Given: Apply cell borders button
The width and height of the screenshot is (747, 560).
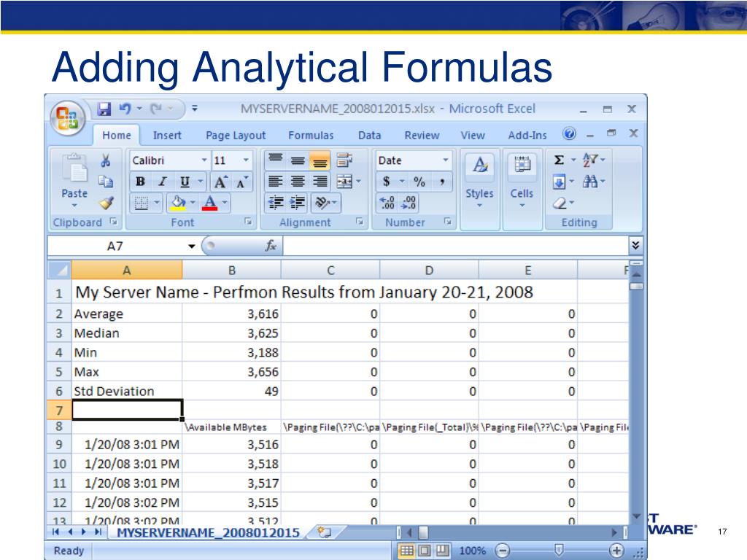Looking at the screenshot, I should pos(142,203).
